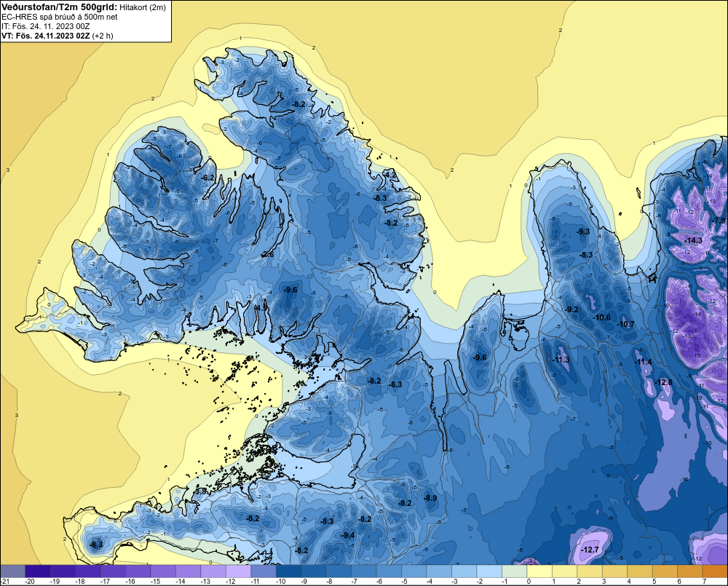Click the -10.7 temperature label
728x586 pixels.
[625, 324]
